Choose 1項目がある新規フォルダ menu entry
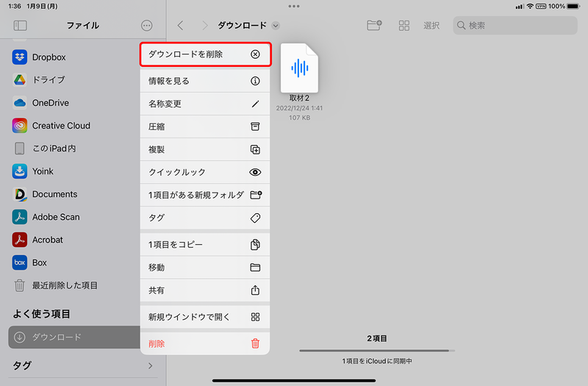588x386 pixels. click(x=205, y=195)
